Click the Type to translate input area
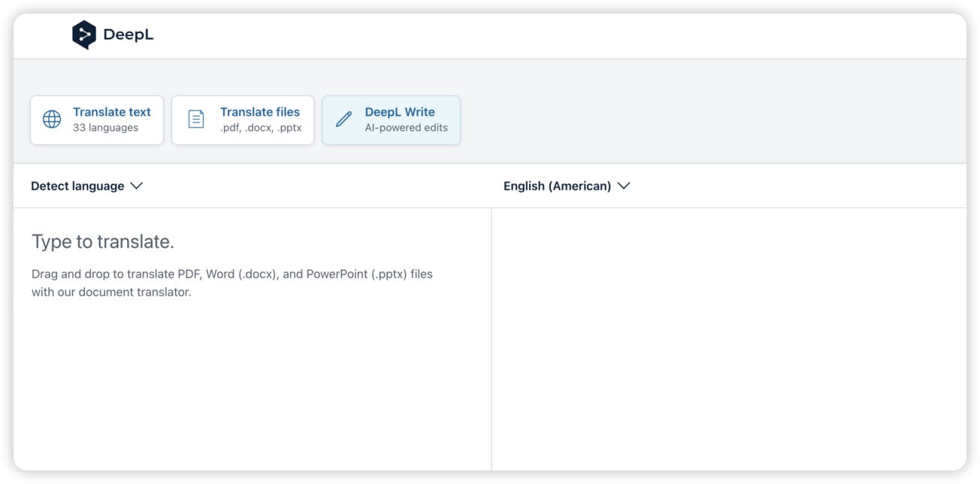 click(x=253, y=339)
